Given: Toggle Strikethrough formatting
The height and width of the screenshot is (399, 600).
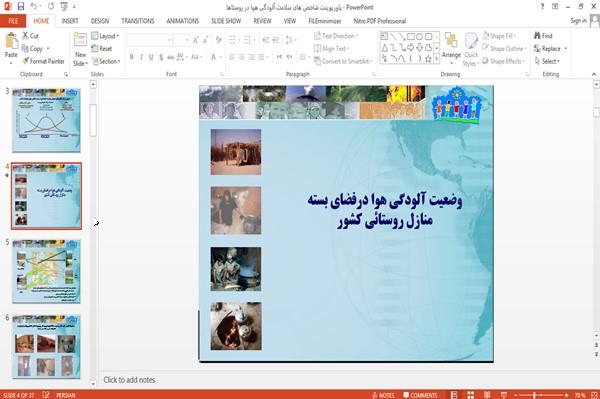Looking at the screenshot, I should (171, 57).
